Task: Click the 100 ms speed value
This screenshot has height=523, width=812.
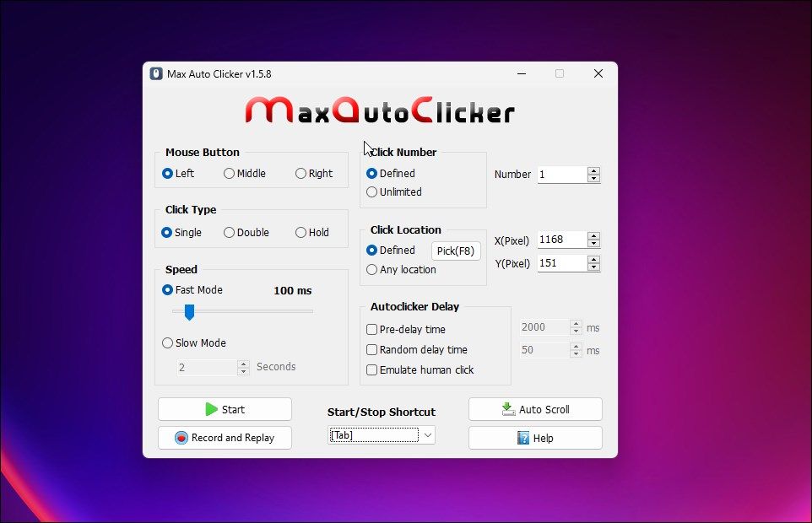Action: 293,291
